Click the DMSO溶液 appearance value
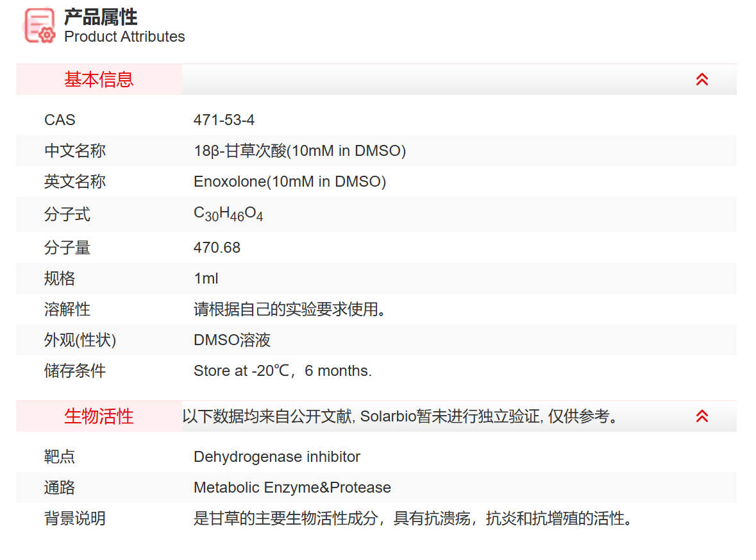The height and width of the screenshot is (560, 756). pyautogui.click(x=232, y=340)
